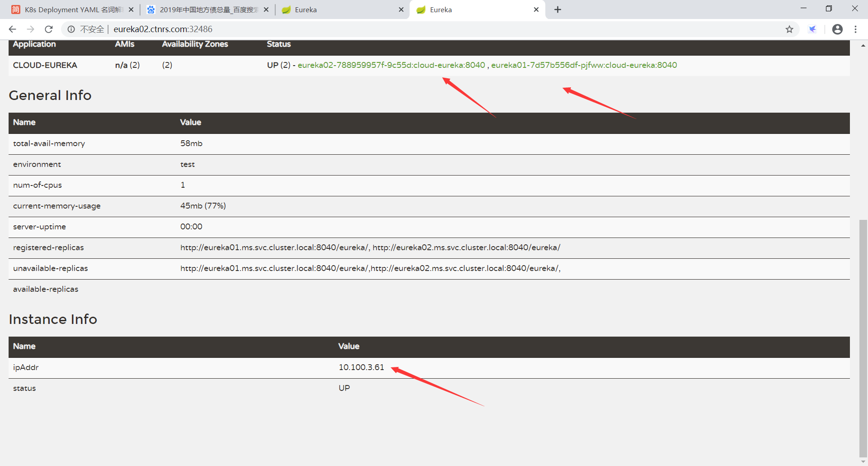The width and height of the screenshot is (868, 466).
Task: Select CLOUD-EUREKA application name
Action: pyautogui.click(x=45, y=65)
